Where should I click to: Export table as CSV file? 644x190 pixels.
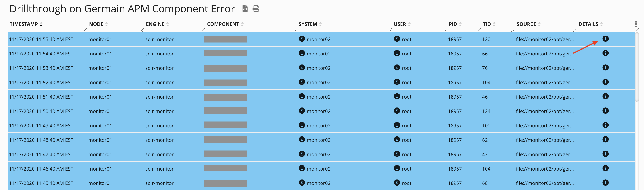(245, 9)
